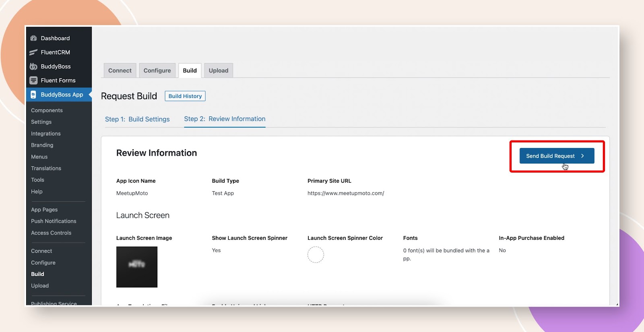
Task: Click the Launch Screen Image thumbnail
Action: coord(137,267)
